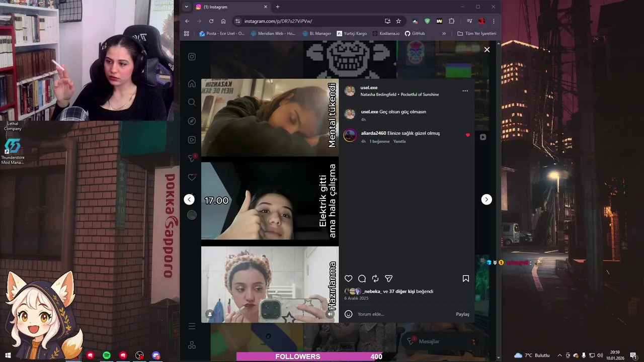The image size is (644, 362).
Task: Click the comment bubble icon
Action: pos(362,279)
